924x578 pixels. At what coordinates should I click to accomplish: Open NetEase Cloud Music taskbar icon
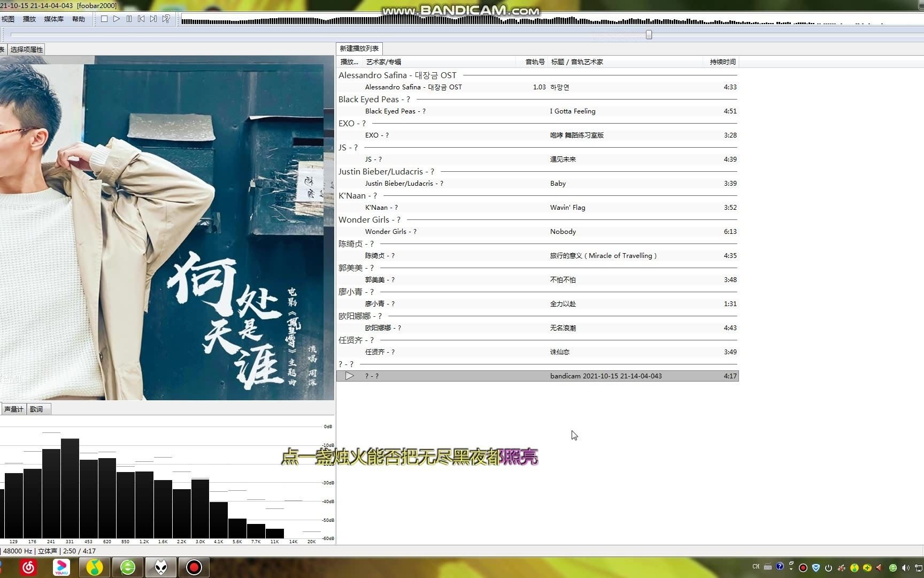tap(28, 567)
